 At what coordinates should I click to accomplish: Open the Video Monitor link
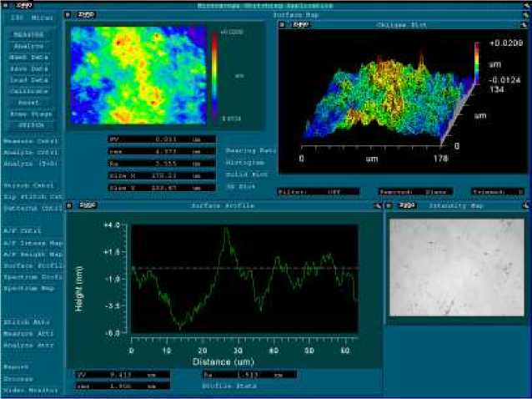(31, 390)
